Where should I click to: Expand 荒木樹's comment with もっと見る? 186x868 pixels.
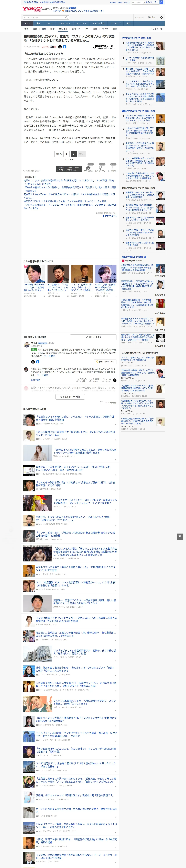[x=50, y=356]
